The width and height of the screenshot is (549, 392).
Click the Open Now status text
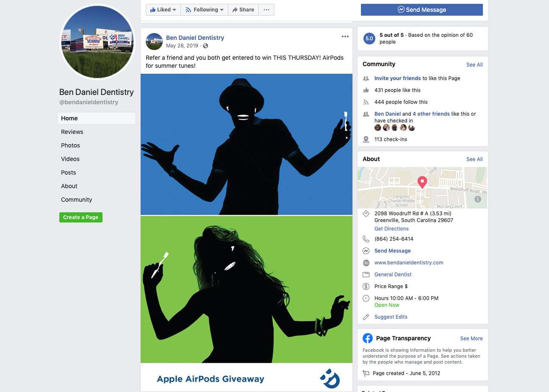coord(387,305)
